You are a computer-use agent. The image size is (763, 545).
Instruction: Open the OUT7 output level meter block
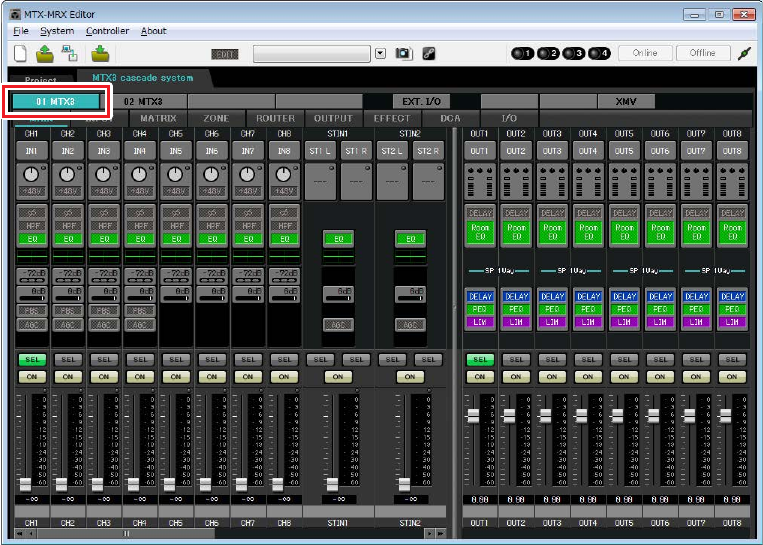tap(696, 182)
